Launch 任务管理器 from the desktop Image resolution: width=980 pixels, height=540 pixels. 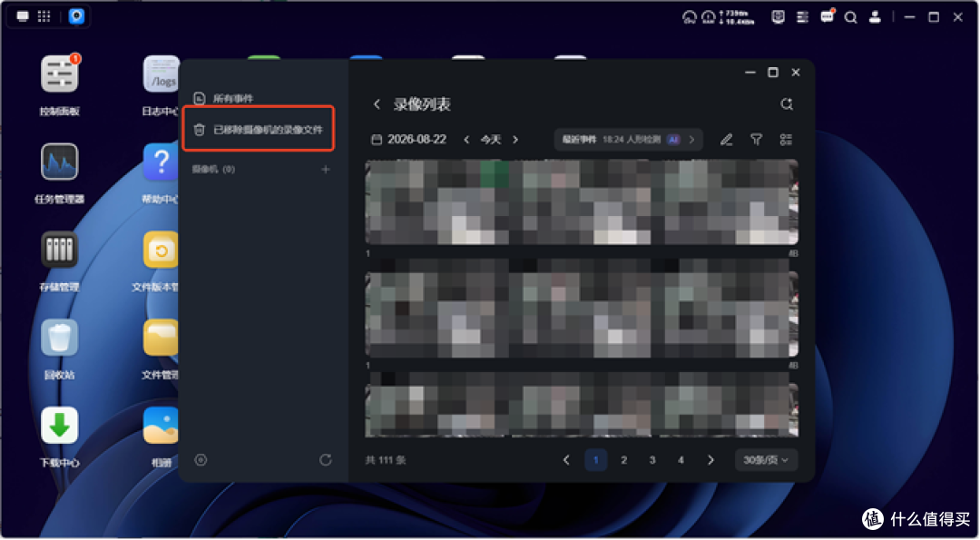[x=59, y=162]
